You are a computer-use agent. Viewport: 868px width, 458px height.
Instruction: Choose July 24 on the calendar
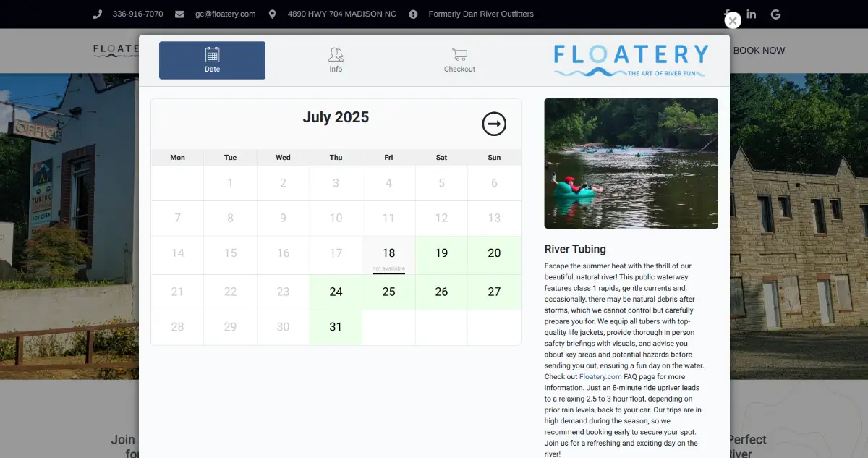(336, 292)
